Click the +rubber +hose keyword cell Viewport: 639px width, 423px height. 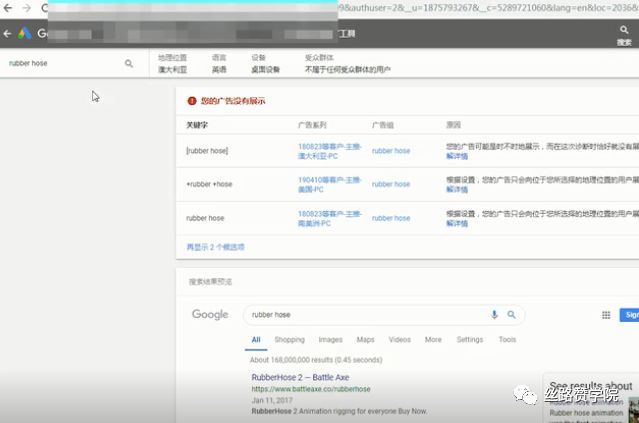click(x=209, y=184)
